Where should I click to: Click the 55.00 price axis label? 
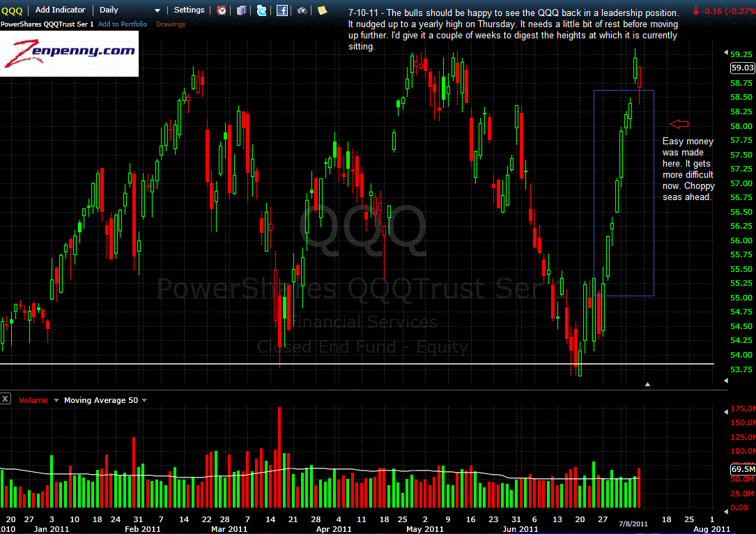[x=741, y=298]
